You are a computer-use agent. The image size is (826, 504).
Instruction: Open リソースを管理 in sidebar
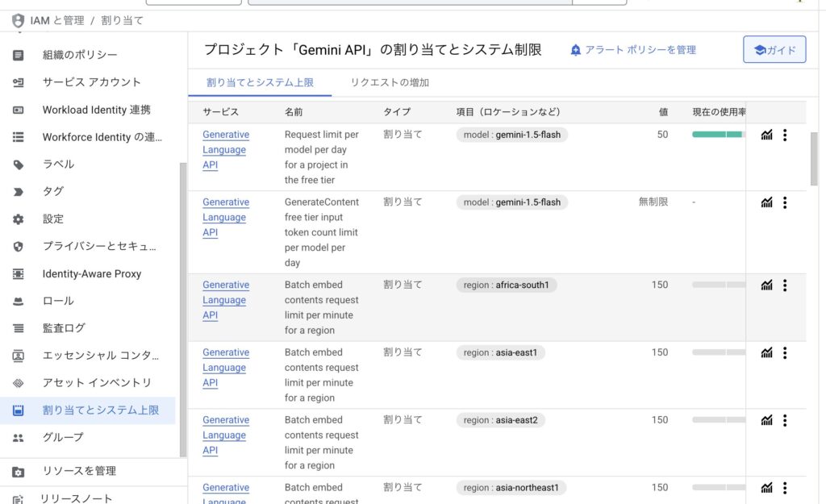click(78, 471)
